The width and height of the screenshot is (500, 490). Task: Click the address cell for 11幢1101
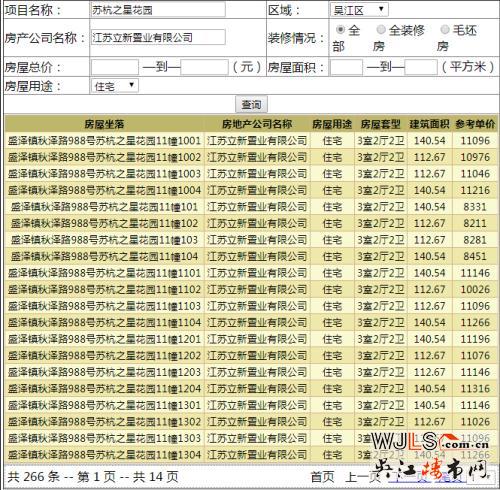pos(104,273)
